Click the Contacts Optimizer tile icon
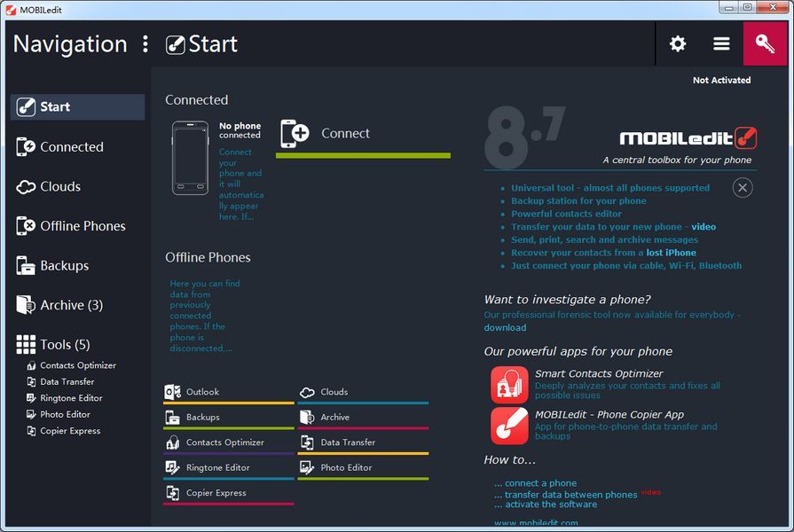The height and width of the screenshot is (532, 794). tap(173, 442)
